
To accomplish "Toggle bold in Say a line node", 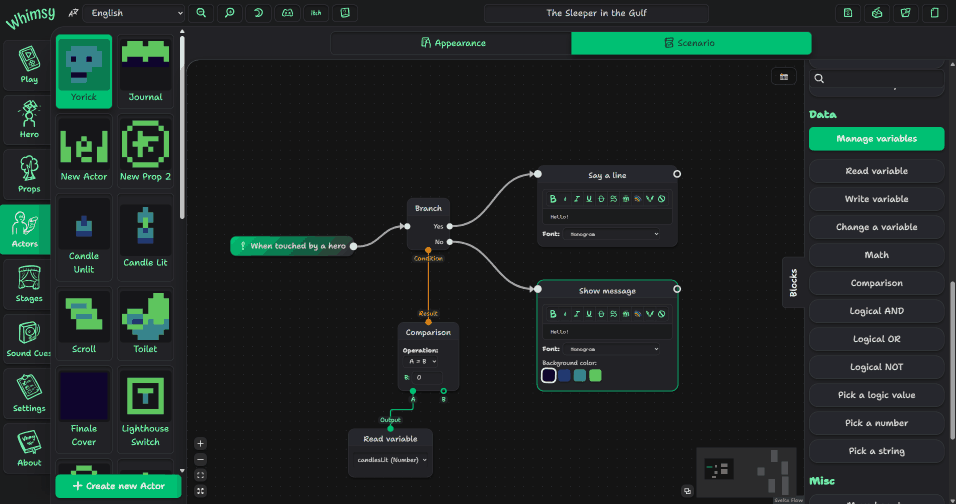I will click(553, 199).
